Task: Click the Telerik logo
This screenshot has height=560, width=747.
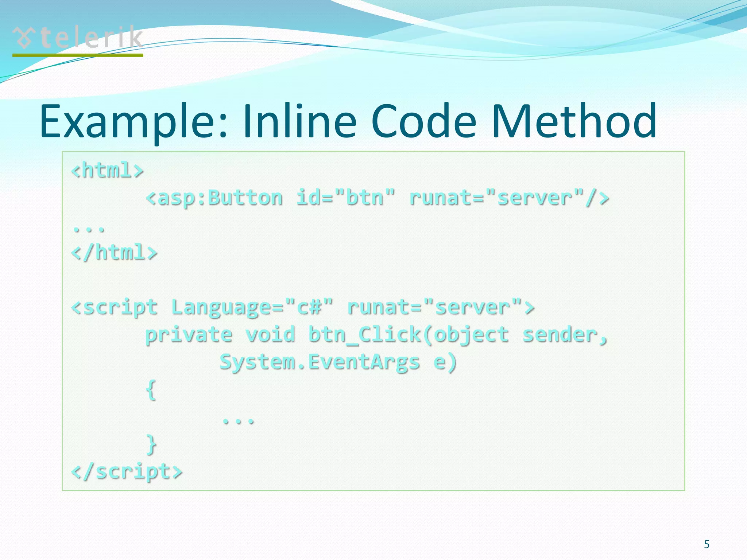Action: click(x=77, y=38)
